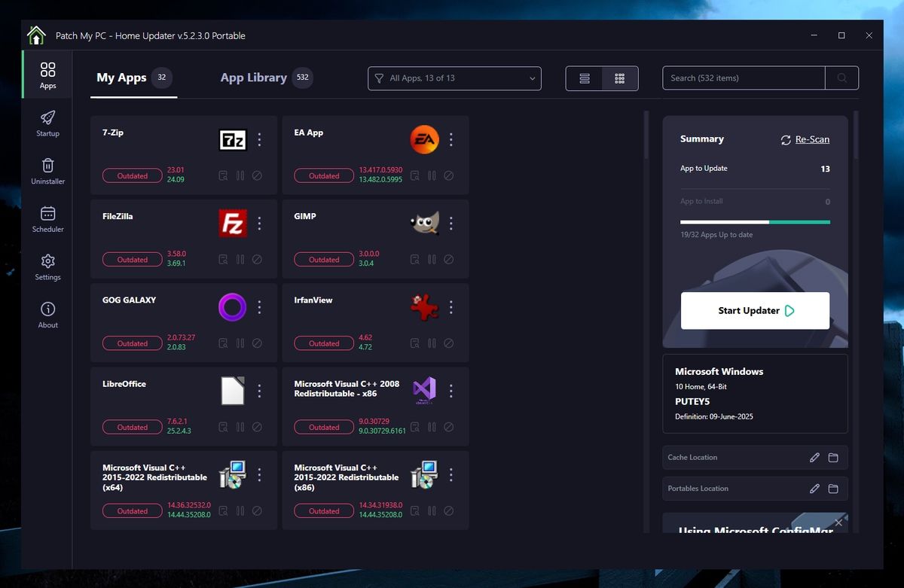
Task: Close the ConfigMgr banner with the X
Action: [838, 522]
